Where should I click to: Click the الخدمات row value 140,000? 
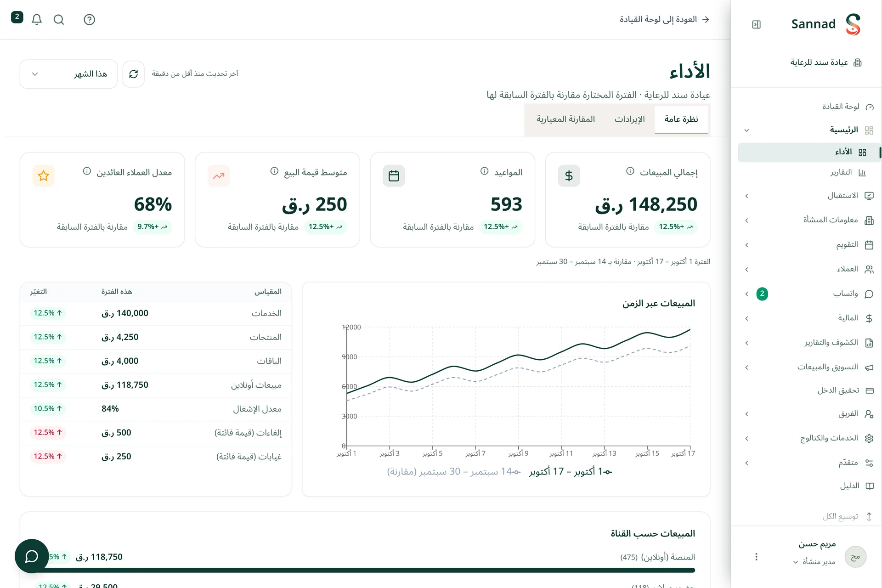125,313
